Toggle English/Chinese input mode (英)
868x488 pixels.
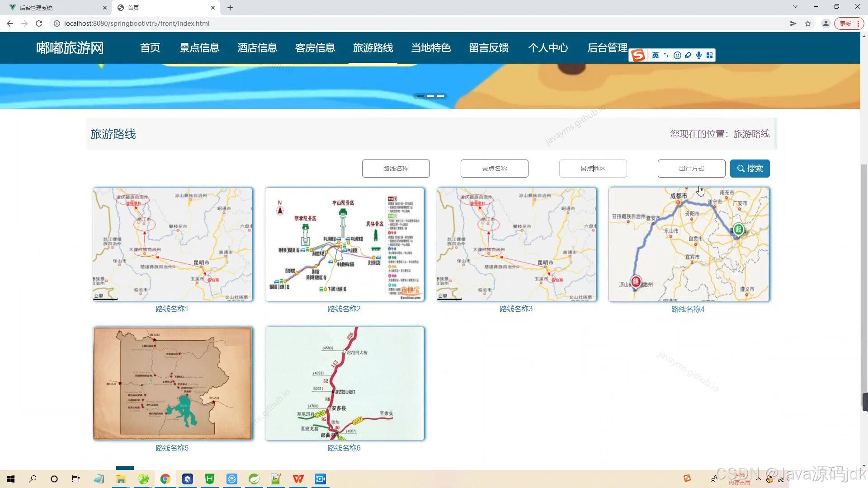tap(655, 55)
